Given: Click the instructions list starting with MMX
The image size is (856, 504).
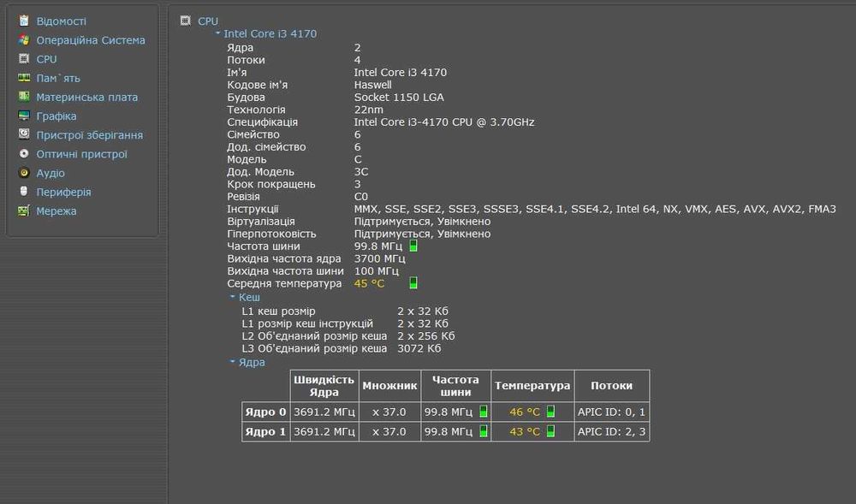Looking at the screenshot, I should [595, 209].
